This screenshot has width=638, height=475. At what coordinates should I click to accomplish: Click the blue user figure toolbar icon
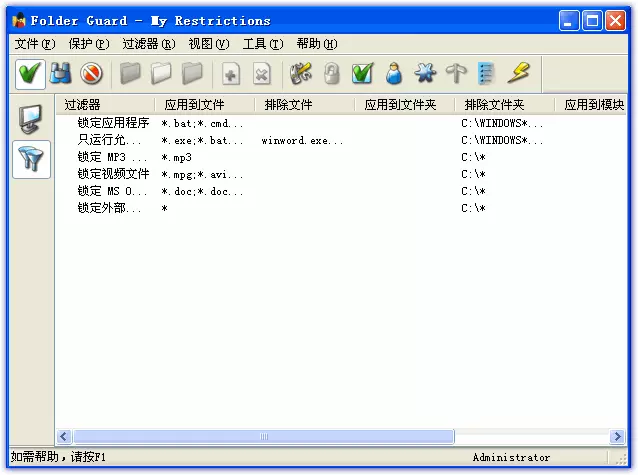click(x=394, y=74)
